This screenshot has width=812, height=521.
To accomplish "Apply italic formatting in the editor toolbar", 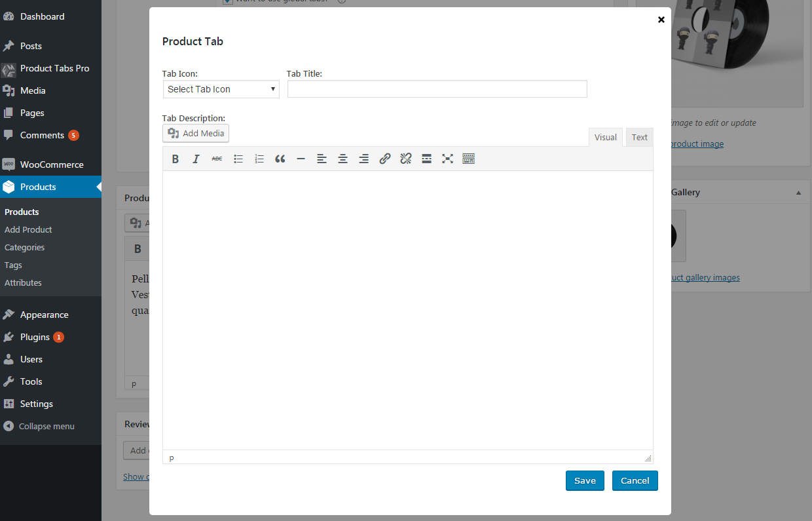I will point(196,159).
